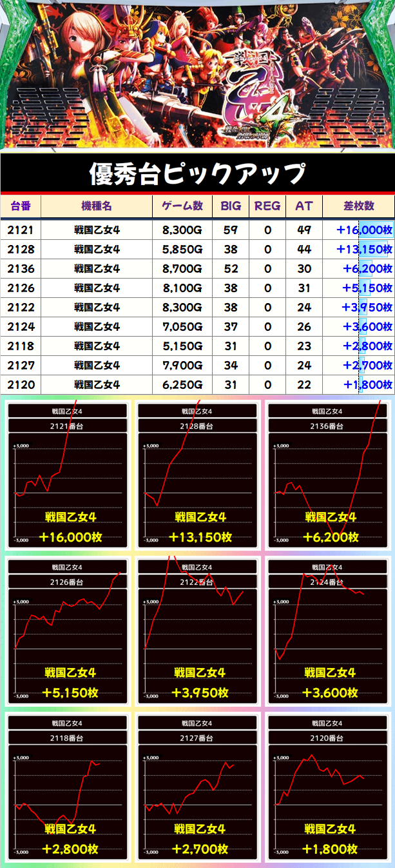This screenshot has height=868, width=395.
Task: Open the 2121番台 graph with +16,000枚
Action: 68,475
